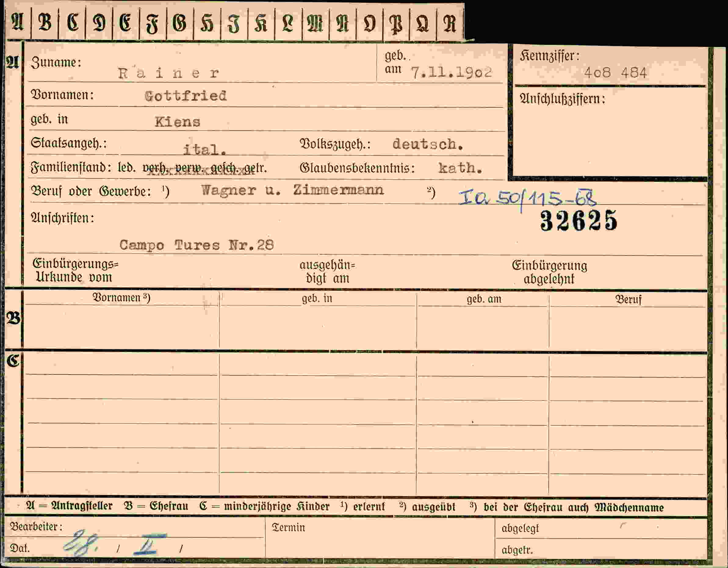
Task: Click the religion value 'kath.'
Action: click(460, 168)
